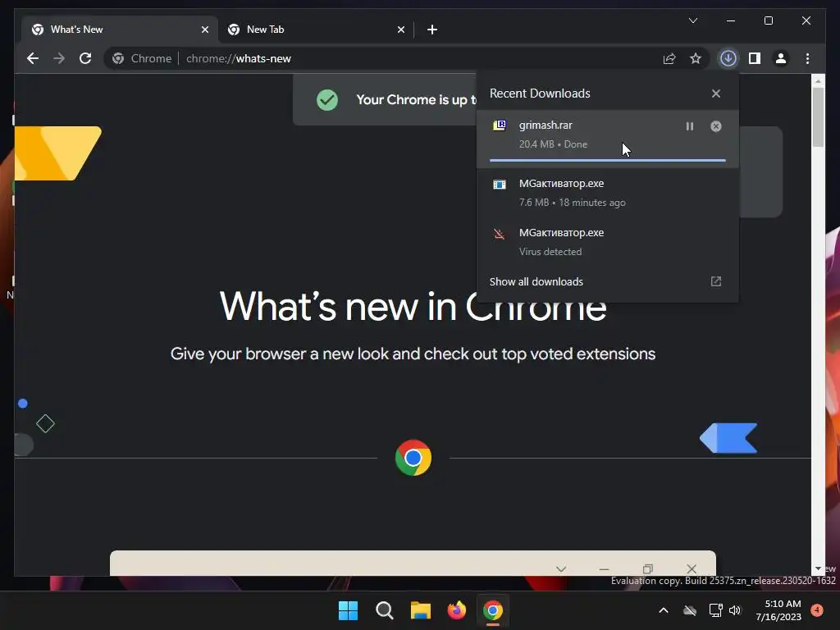Open the Downloads toolbar button

728,58
